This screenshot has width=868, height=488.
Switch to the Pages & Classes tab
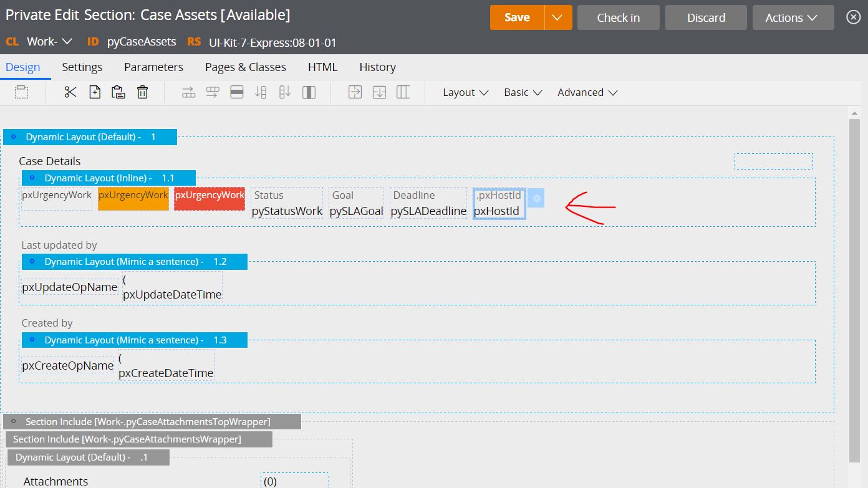click(245, 67)
